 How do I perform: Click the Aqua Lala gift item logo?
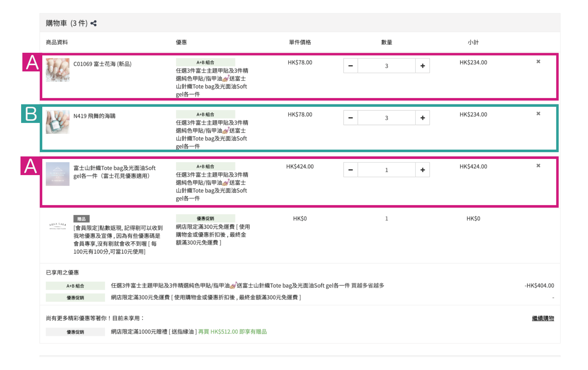(57, 226)
